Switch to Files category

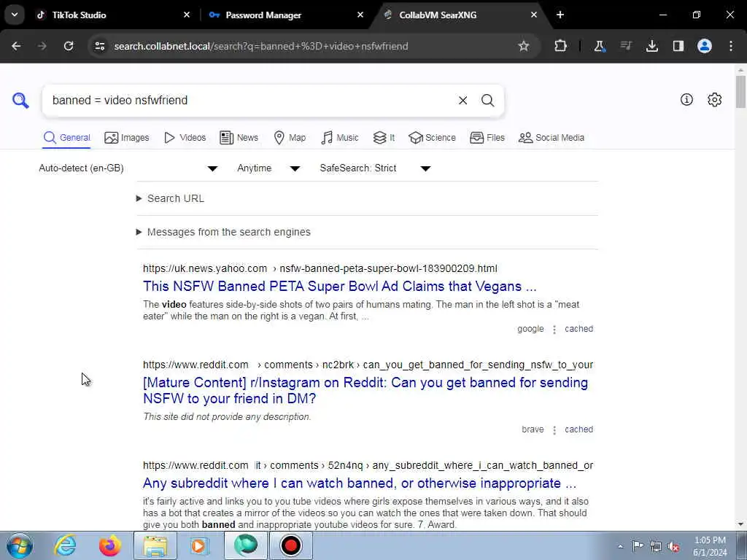487,138
